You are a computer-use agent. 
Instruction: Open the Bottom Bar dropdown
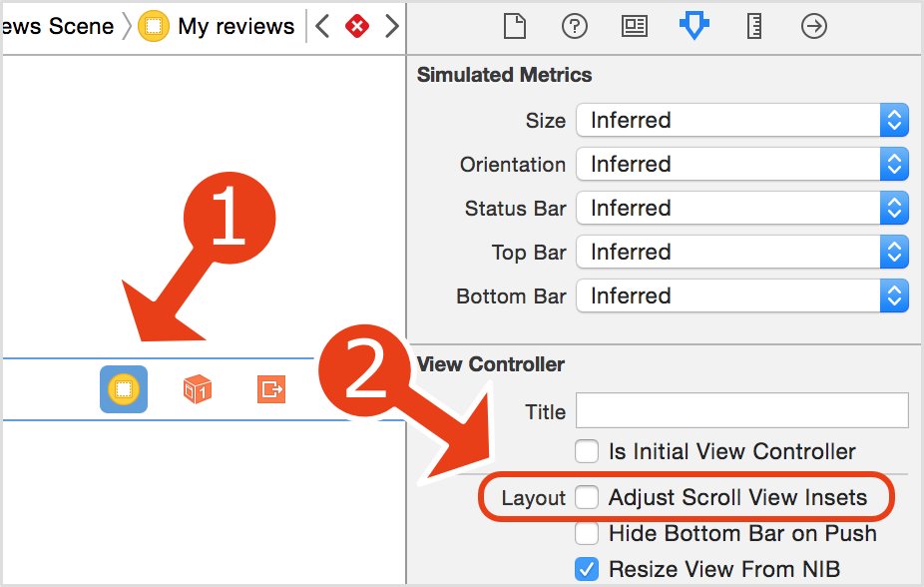[742, 295]
